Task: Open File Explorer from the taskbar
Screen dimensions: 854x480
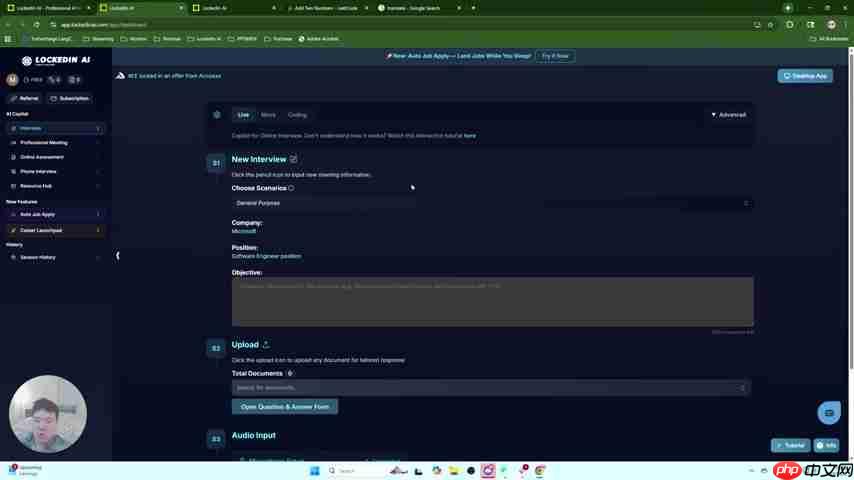Action: [x=454, y=471]
